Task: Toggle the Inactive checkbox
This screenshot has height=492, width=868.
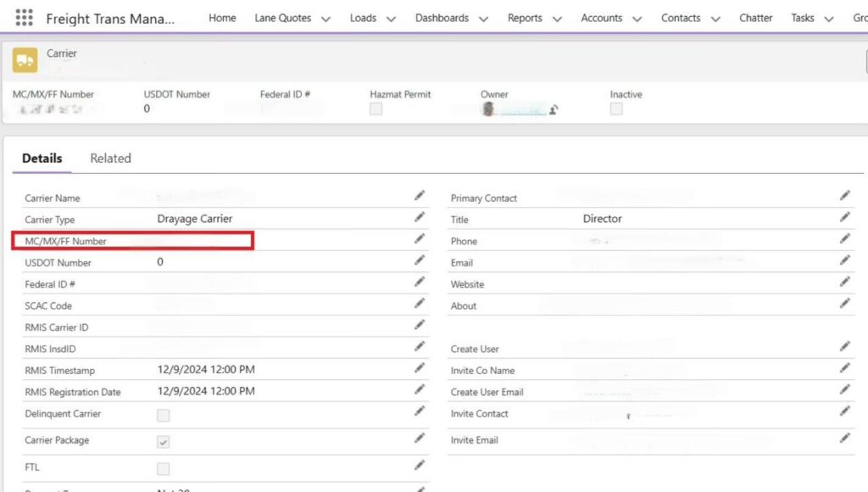Action: coord(616,109)
